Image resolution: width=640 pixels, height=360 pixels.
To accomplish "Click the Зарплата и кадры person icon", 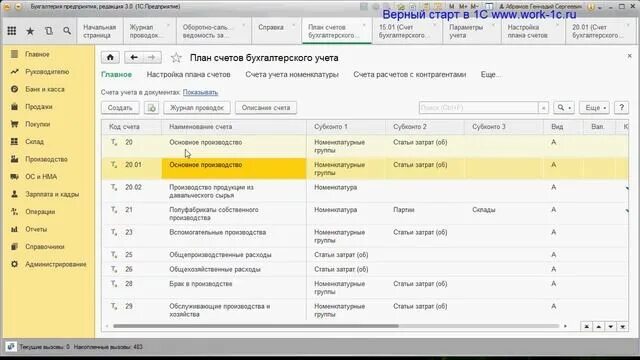I will (14, 194).
